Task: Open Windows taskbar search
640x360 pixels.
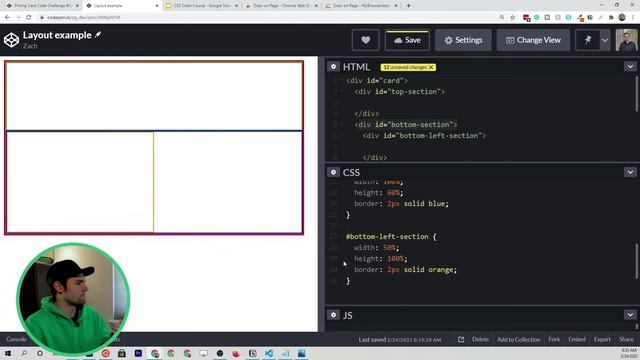Action: tap(24, 353)
